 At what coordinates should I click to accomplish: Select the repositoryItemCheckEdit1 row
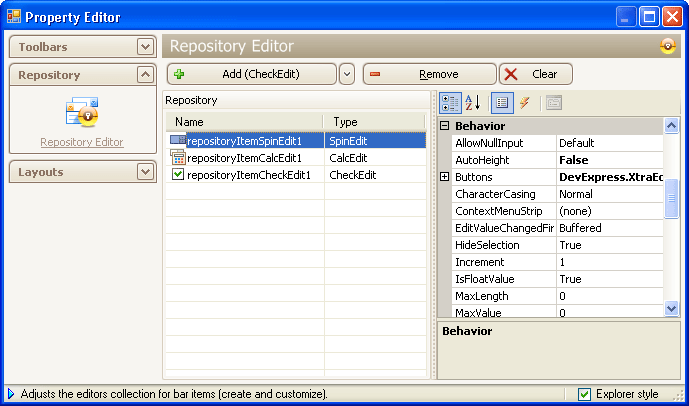click(296, 175)
